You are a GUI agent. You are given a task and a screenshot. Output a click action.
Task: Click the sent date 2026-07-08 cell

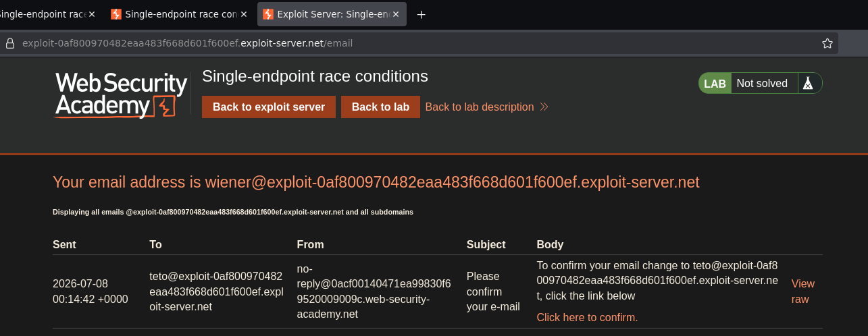coord(91,291)
